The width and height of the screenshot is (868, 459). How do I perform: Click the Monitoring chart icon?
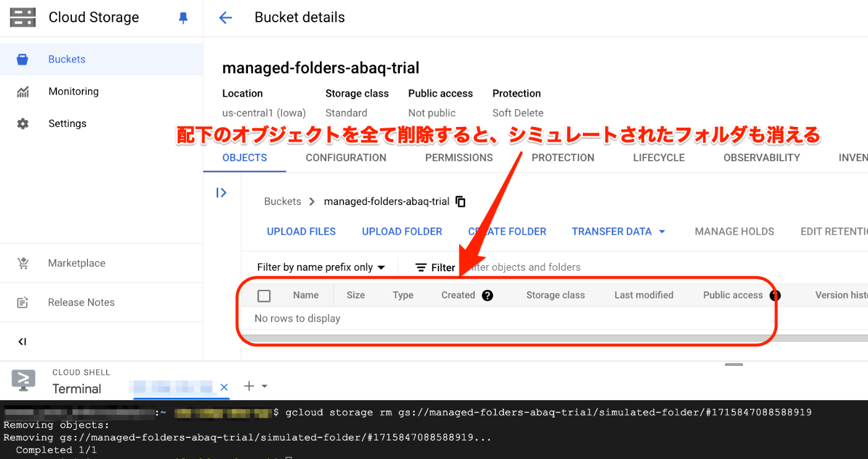23,92
